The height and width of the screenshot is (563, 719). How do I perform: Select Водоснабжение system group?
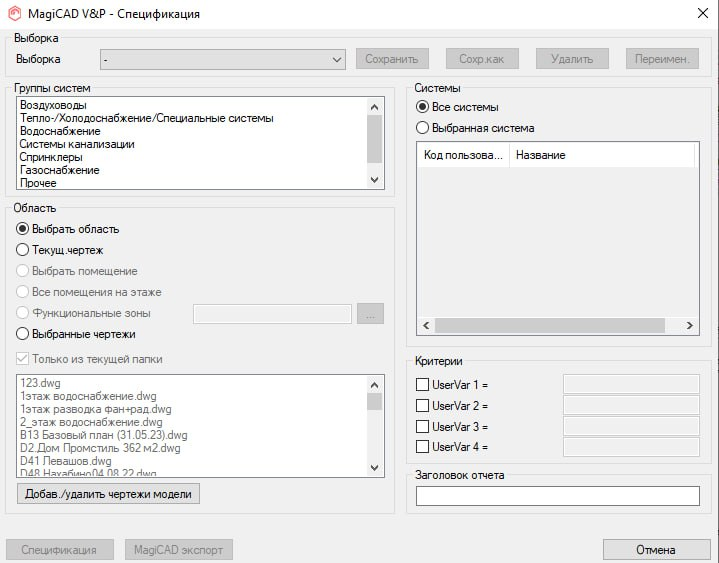point(60,131)
